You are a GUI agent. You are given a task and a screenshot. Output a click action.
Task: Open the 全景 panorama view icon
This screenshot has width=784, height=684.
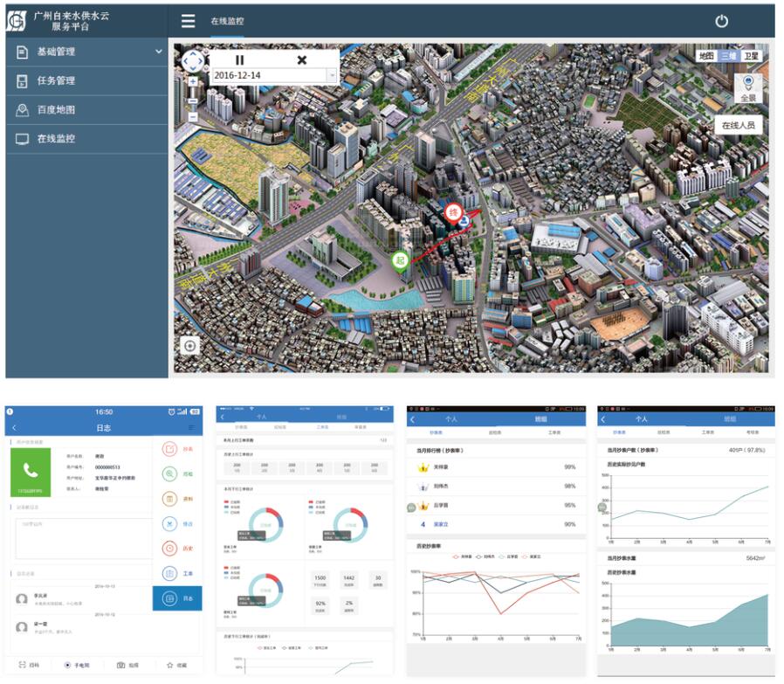click(748, 88)
